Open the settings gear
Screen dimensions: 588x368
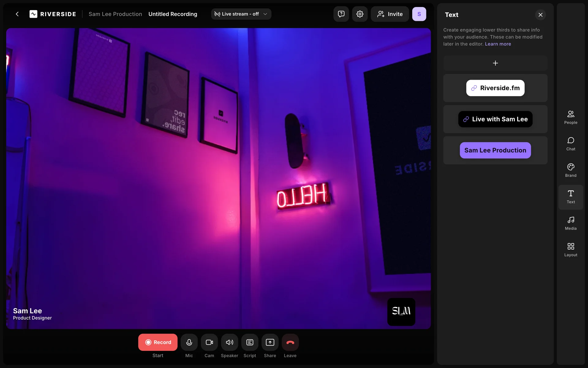tap(360, 14)
